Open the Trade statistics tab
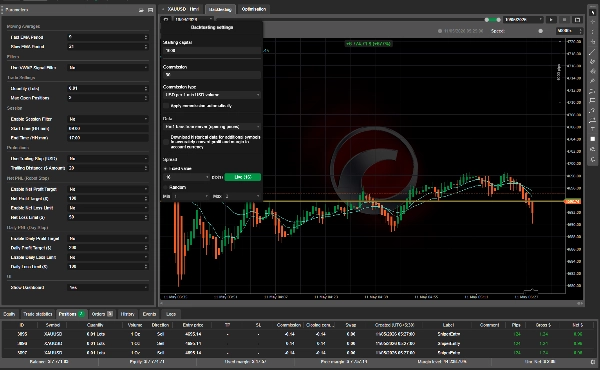This screenshot has width=600, height=370. click(38, 314)
